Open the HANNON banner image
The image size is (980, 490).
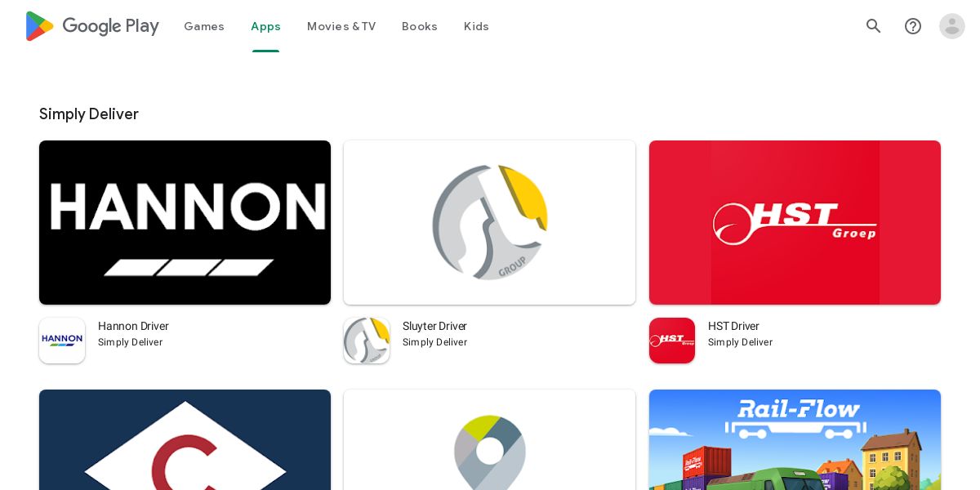tap(185, 222)
